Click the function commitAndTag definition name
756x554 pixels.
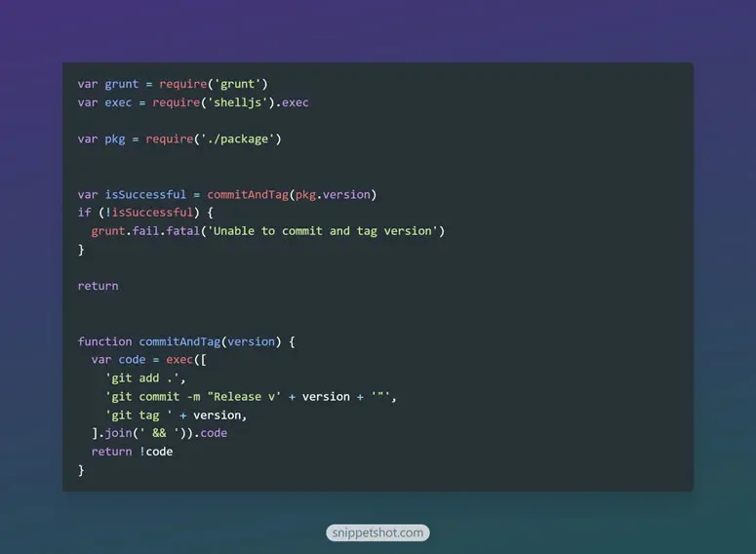click(x=179, y=341)
